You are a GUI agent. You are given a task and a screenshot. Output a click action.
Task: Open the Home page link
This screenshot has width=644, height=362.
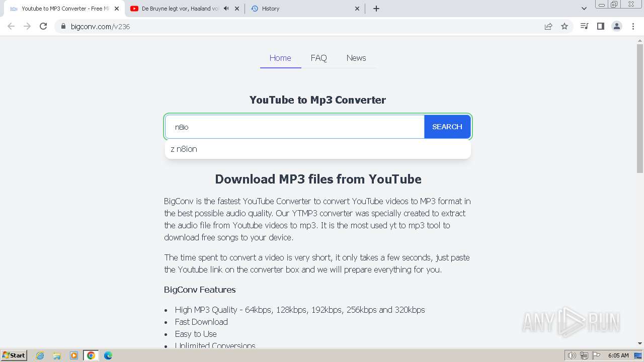(x=280, y=58)
